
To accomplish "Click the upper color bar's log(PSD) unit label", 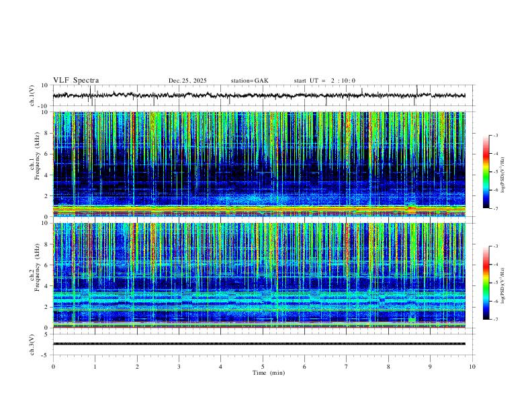I will click(503, 175).
